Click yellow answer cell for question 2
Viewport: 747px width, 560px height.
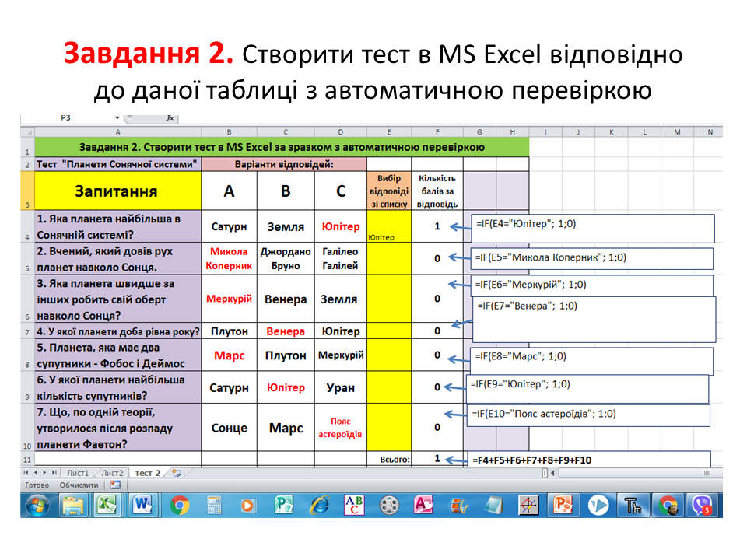pyautogui.click(x=389, y=258)
